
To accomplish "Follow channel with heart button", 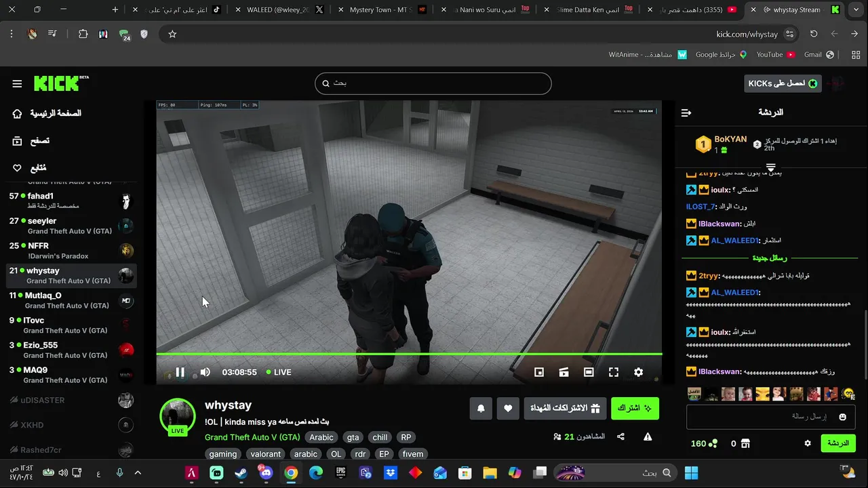I will point(508,408).
